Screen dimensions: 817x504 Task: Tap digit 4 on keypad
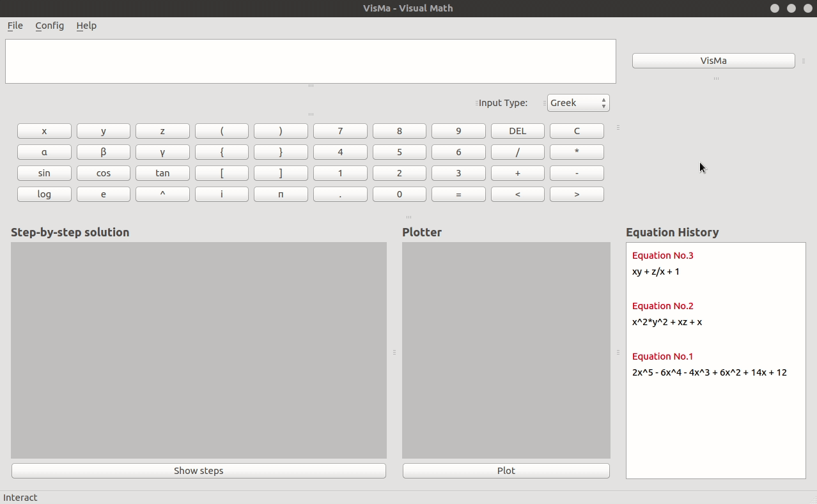click(x=340, y=152)
